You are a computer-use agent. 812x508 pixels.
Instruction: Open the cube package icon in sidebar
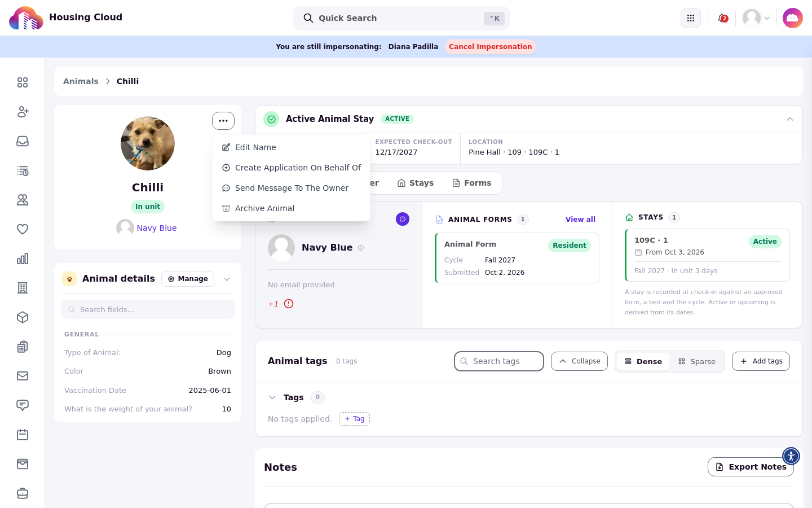(x=23, y=317)
